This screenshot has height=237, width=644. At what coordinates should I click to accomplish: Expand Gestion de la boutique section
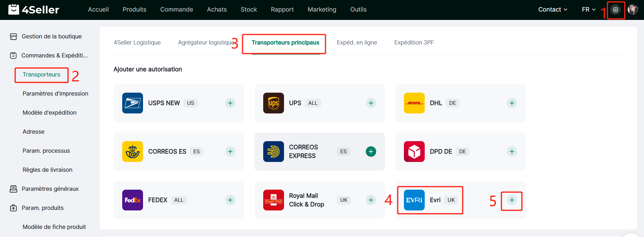(52, 36)
